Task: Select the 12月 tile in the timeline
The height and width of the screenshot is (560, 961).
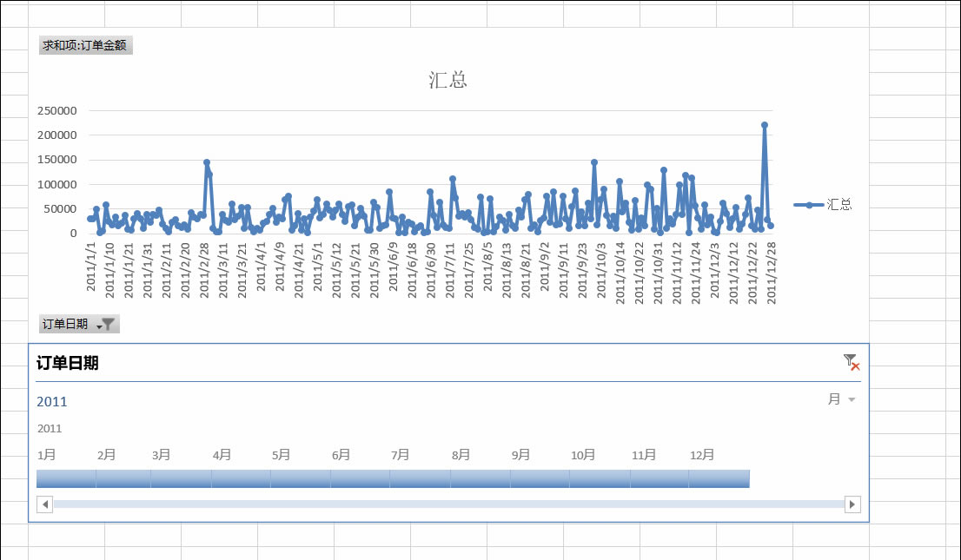Action: (x=719, y=478)
